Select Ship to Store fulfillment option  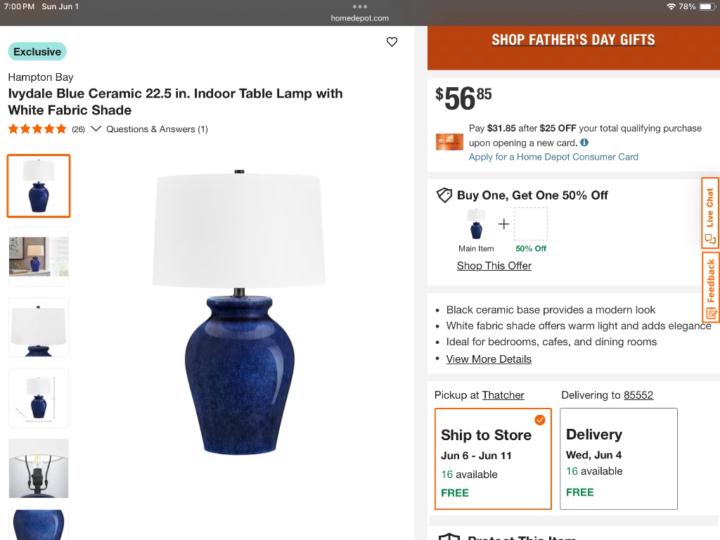pos(492,458)
